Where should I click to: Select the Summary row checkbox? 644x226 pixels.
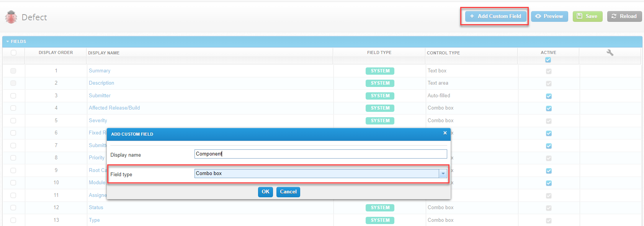point(13,71)
